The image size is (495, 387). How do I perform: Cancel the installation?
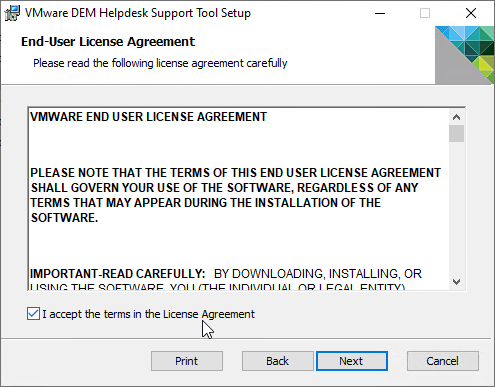tap(443, 361)
